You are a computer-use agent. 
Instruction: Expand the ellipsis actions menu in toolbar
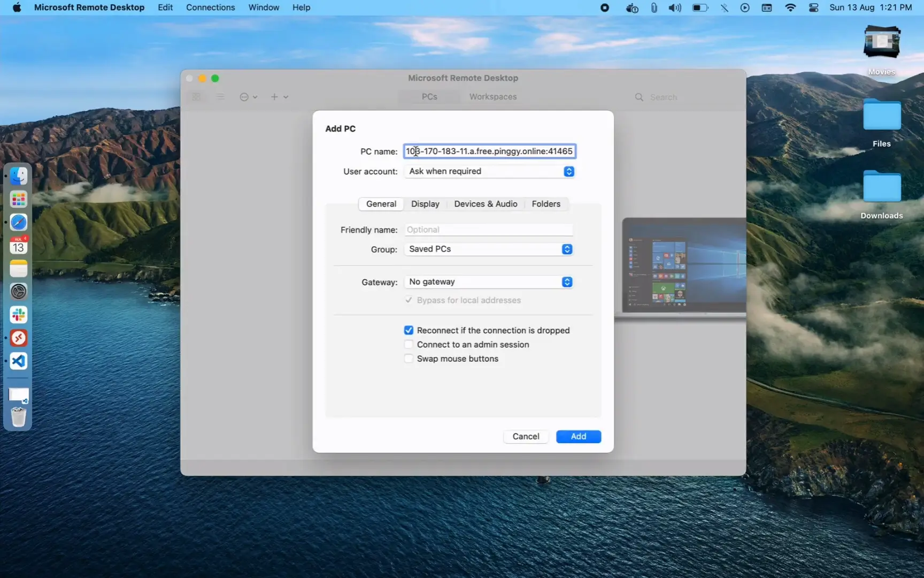[x=248, y=97]
